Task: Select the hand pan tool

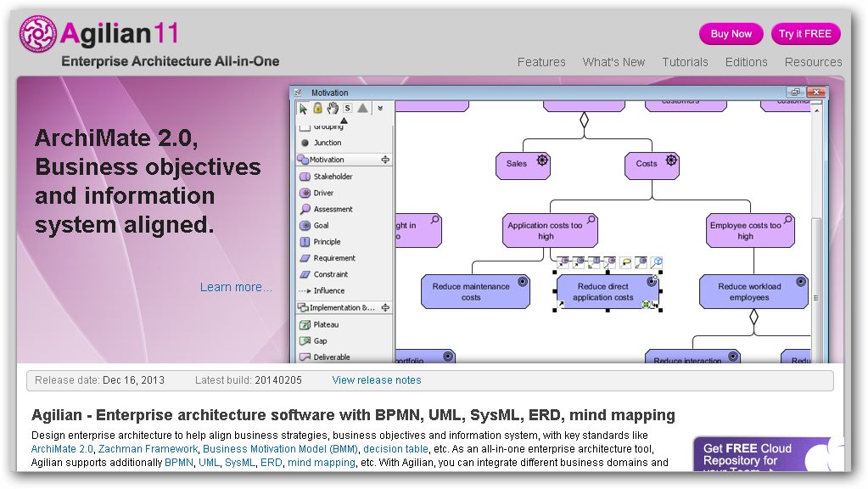Action: coord(332,108)
